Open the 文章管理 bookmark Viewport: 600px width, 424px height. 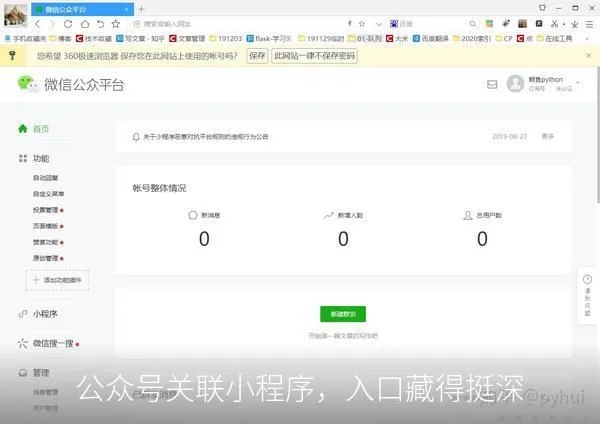187,39
